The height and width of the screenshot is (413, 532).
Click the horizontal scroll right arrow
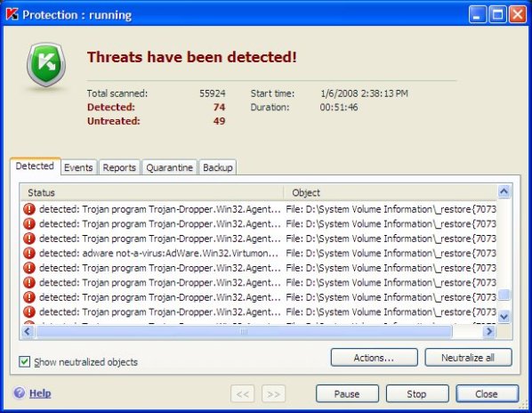point(489,331)
